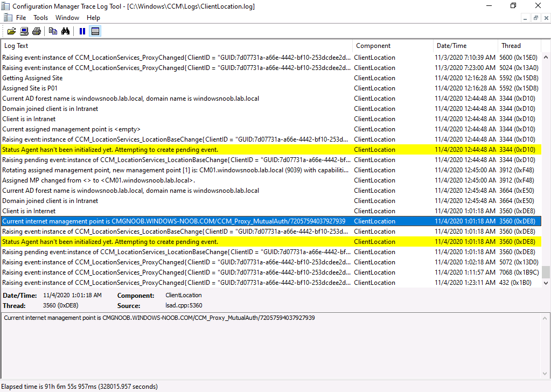551x392 pixels.
Task: Click the log list scroll down arrow
Action: point(546,283)
